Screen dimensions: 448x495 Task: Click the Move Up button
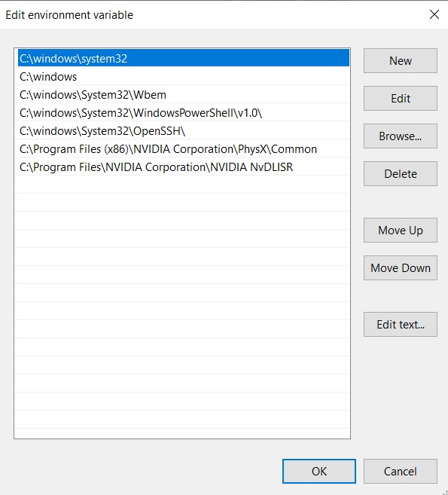[x=401, y=230]
